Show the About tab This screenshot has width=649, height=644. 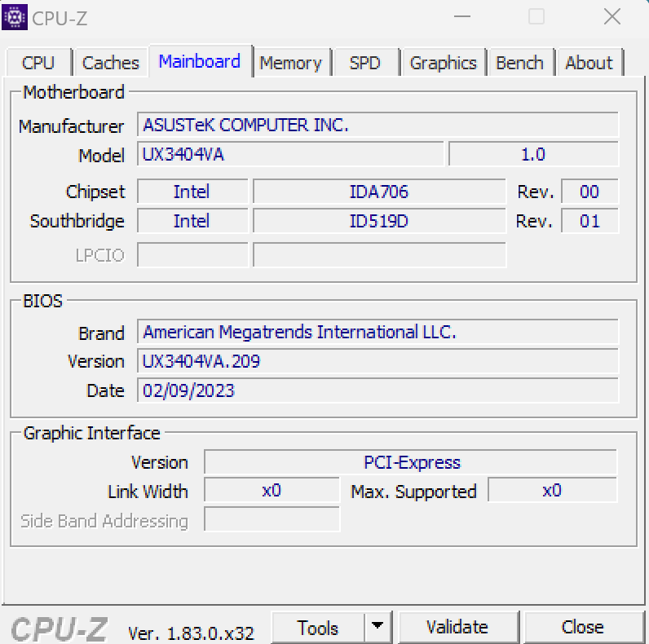coord(589,63)
